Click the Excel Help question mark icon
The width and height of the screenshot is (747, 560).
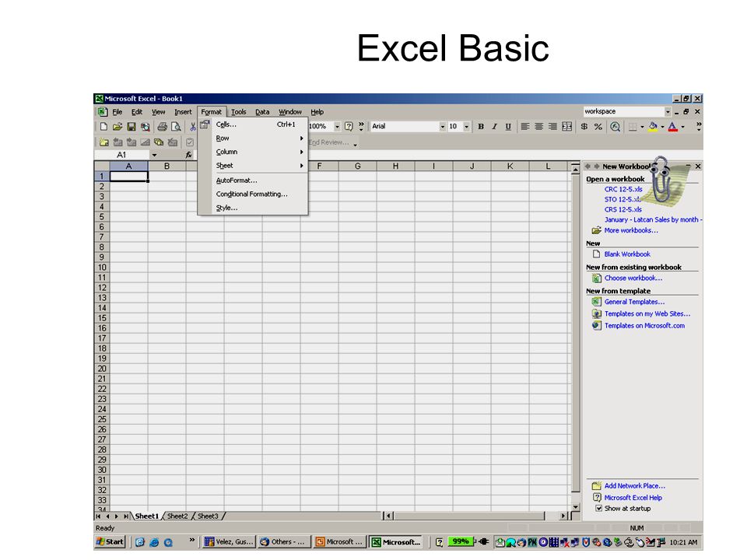(x=349, y=127)
